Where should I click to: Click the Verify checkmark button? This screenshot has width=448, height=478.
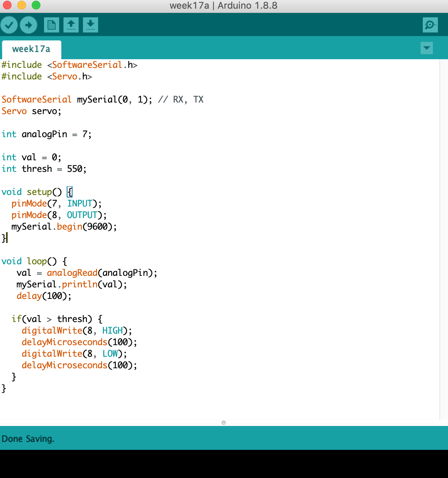9,25
